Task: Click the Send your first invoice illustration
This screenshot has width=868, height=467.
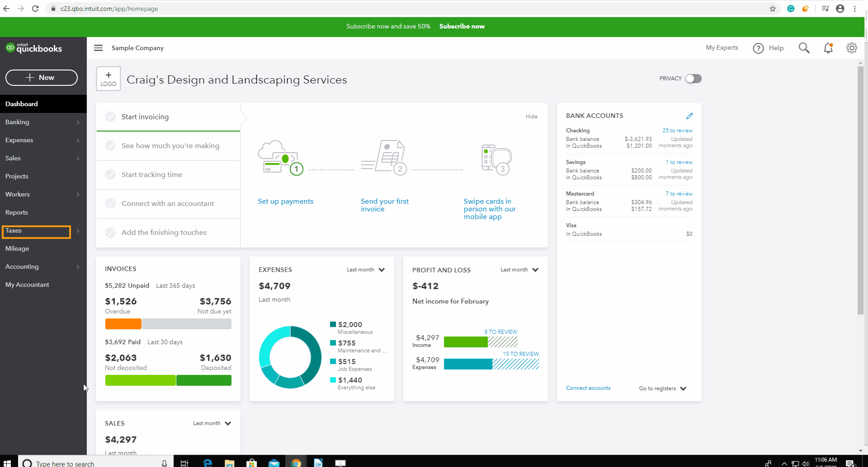Action: [x=384, y=158]
